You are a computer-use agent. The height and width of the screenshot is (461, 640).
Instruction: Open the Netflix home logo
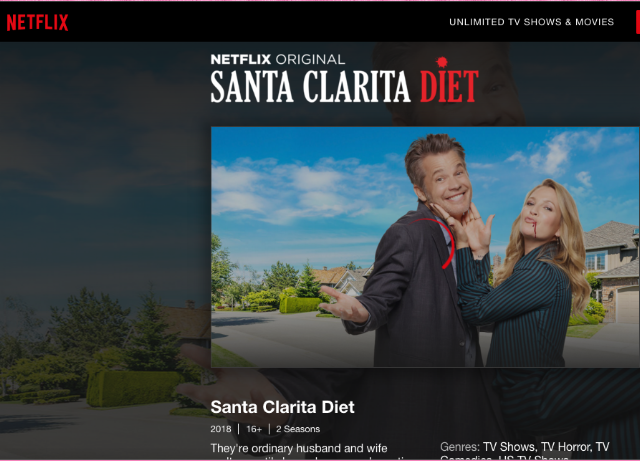(37, 22)
